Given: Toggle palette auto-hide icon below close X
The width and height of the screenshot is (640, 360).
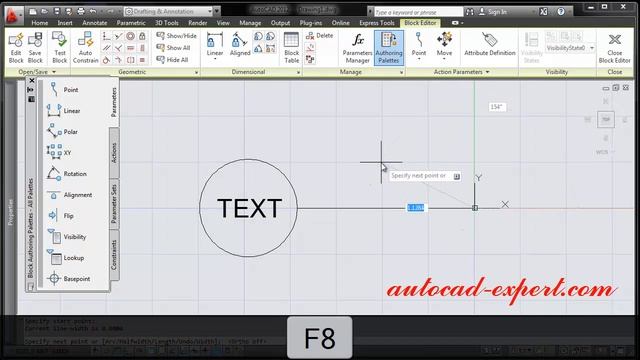Looking at the screenshot, I should pyautogui.click(x=31, y=90).
